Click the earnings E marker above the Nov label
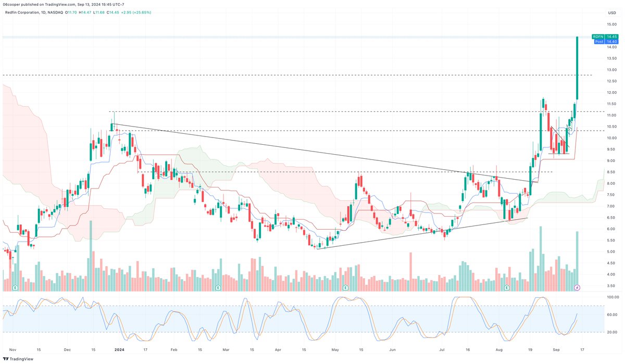The image size is (625, 364). tap(16, 287)
